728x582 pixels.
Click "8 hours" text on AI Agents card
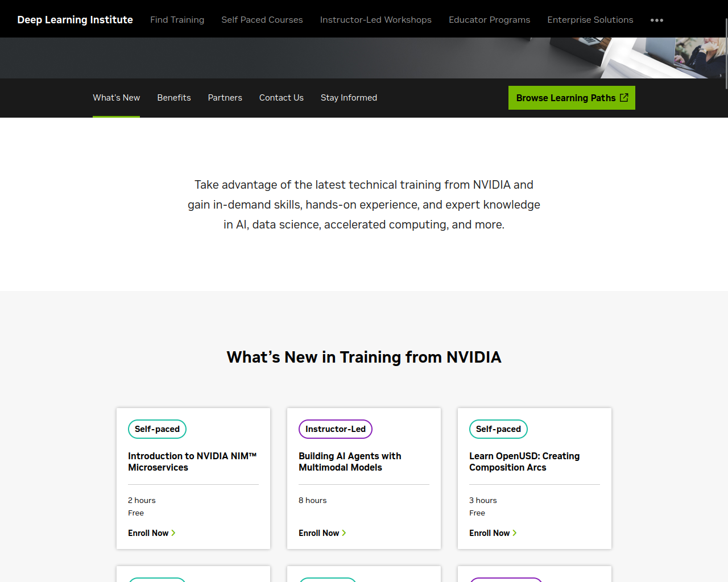coord(313,500)
